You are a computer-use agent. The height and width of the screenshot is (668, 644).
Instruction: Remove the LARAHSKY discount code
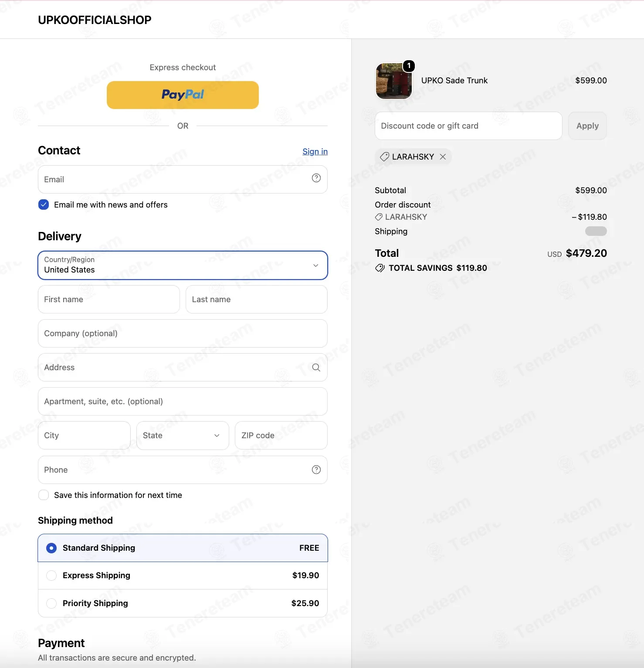tap(443, 157)
